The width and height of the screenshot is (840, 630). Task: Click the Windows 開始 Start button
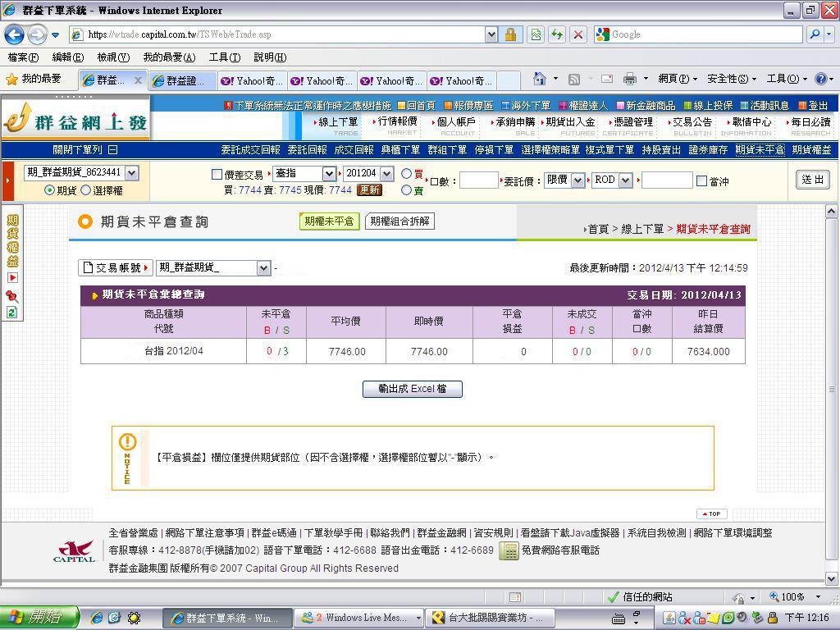(39, 618)
